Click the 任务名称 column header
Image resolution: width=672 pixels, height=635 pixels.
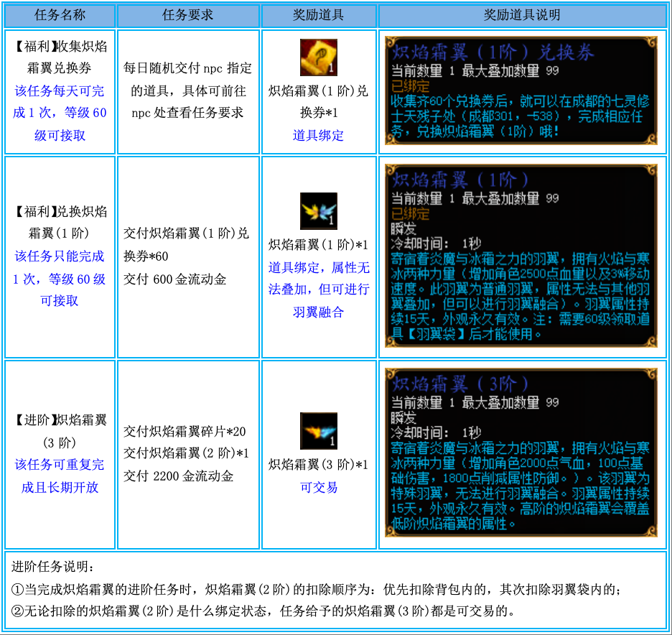(x=60, y=15)
